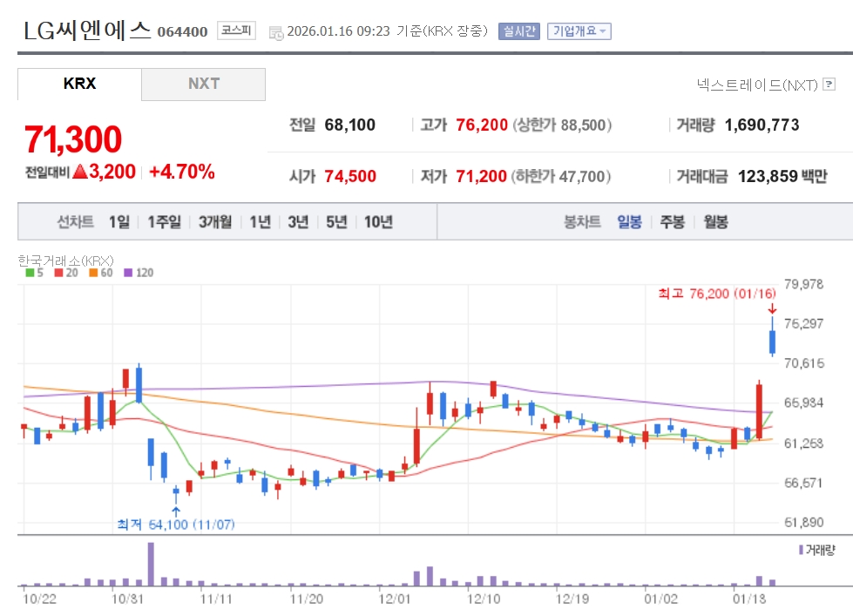Screen dimensions: 853x616
Task: Select the 1년 line chart period
Action: point(260,221)
